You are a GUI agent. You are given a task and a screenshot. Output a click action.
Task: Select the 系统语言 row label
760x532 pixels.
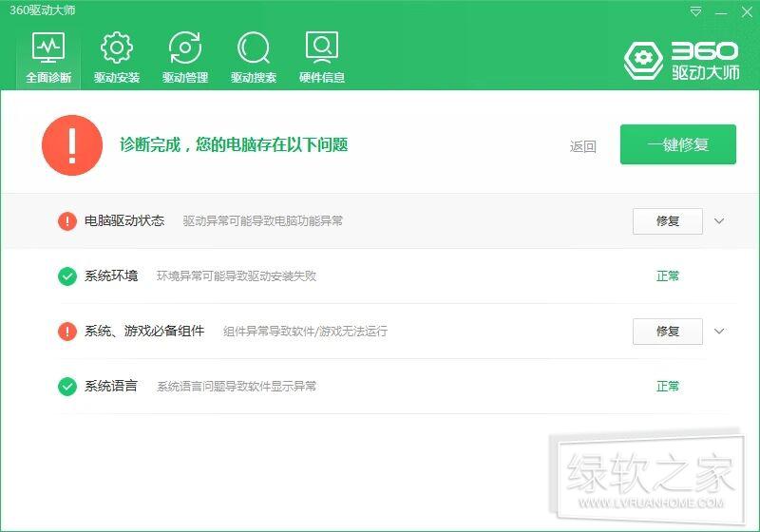click(x=111, y=387)
